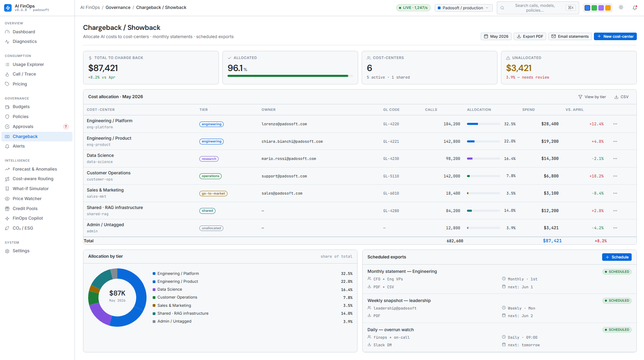Select the green theme color swatch
The height and width of the screenshot is (360, 644).
pyautogui.click(x=594, y=8)
